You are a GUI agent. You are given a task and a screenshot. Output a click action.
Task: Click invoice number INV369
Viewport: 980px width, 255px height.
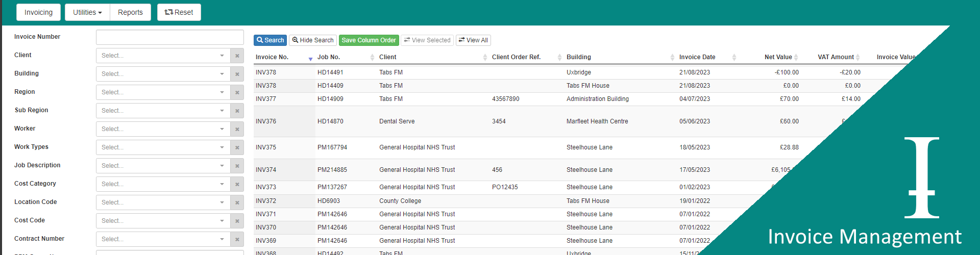(266, 241)
